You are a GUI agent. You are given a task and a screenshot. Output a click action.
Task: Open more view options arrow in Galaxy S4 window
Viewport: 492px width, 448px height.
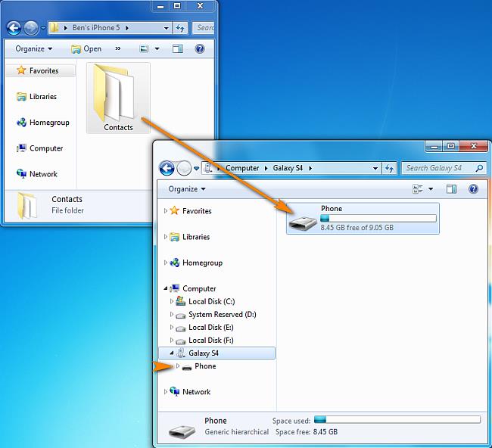(431, 189)
